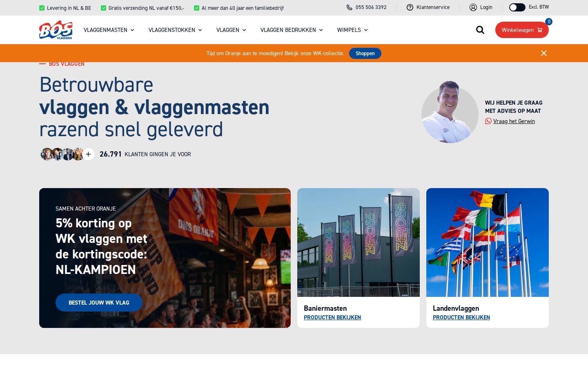Click the cart count badge showing 0

(x=549, y=22)
